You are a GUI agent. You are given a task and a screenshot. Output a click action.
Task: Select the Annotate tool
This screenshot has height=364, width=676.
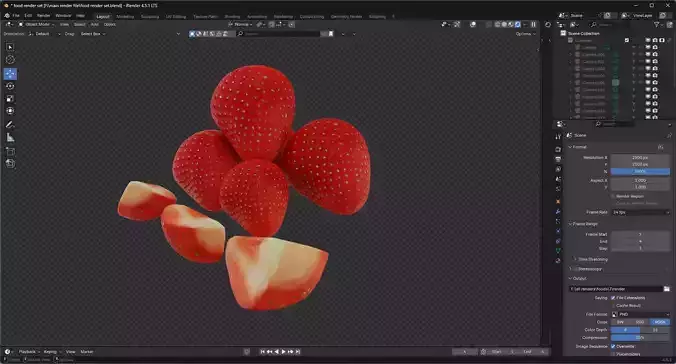pyautogui.click(x=10, y=125)
